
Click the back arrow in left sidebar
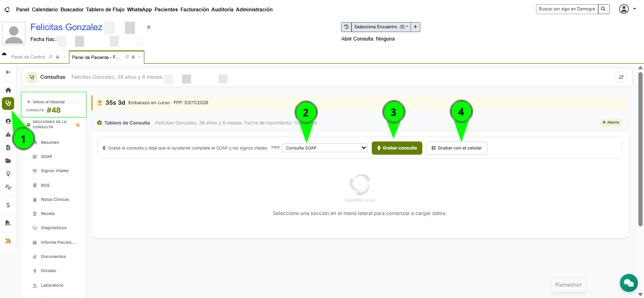(x=8, y=72)
